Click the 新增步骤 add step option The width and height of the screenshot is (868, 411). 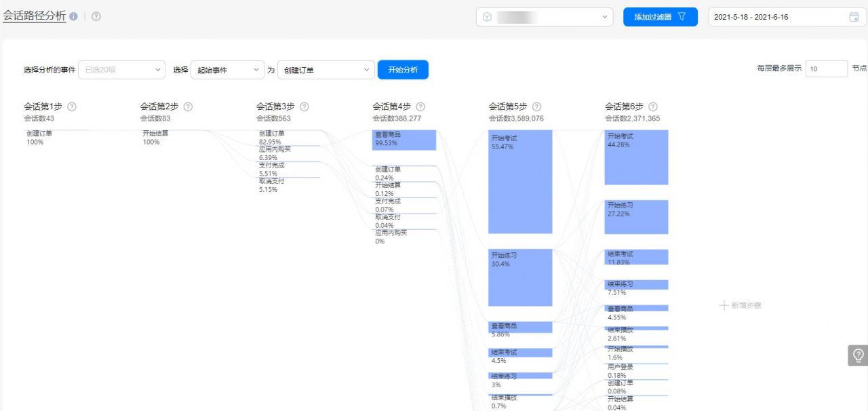[x=743, y=305]
